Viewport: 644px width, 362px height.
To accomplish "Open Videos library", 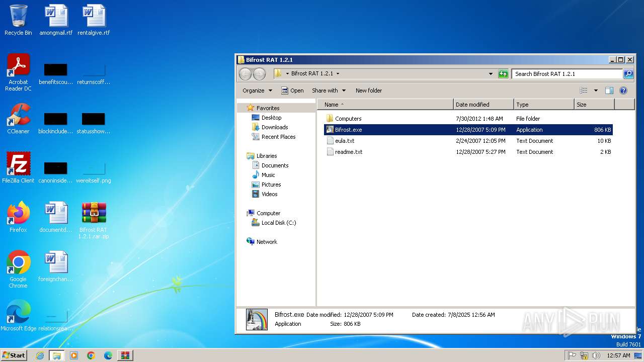I will click(x=264, y=194).
